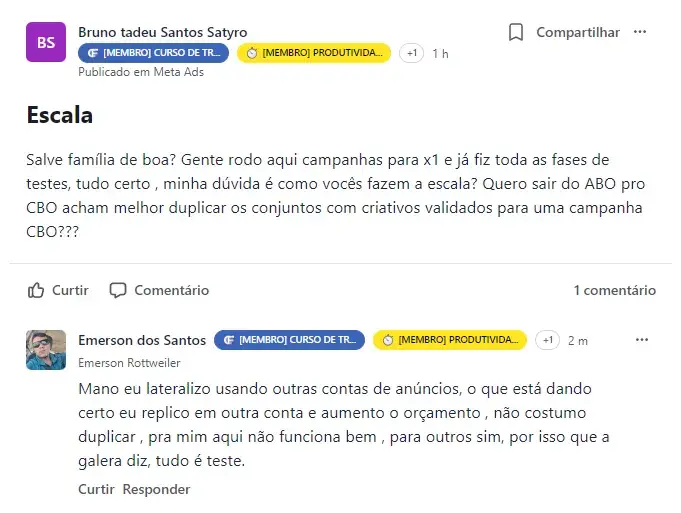Click Emerson's blue CURSO DE TR... badge

point(289,340)
